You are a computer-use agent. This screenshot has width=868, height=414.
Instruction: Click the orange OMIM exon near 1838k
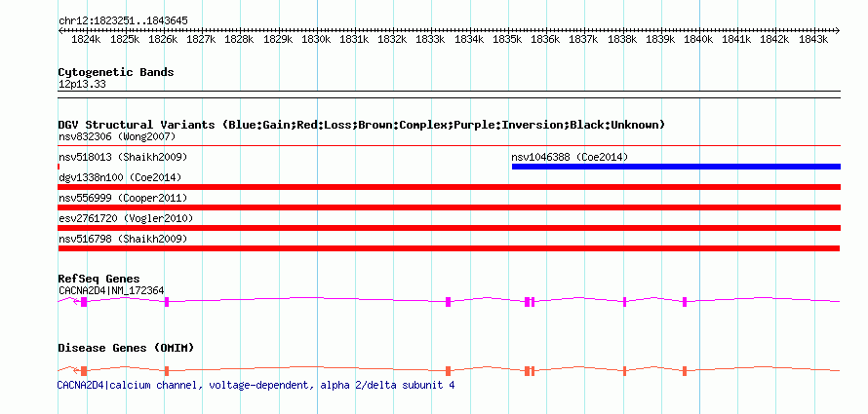tap(624, 371)
